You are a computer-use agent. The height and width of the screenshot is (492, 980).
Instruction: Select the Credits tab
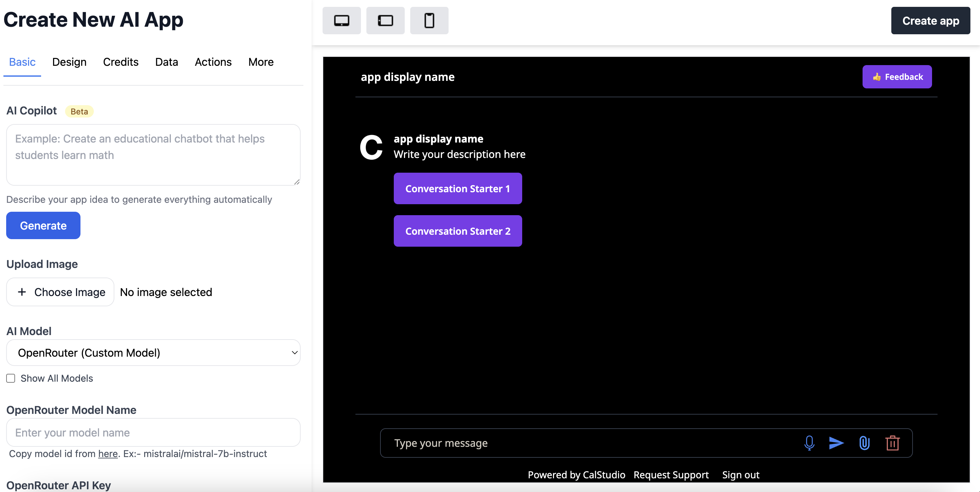tap(121, 62)
